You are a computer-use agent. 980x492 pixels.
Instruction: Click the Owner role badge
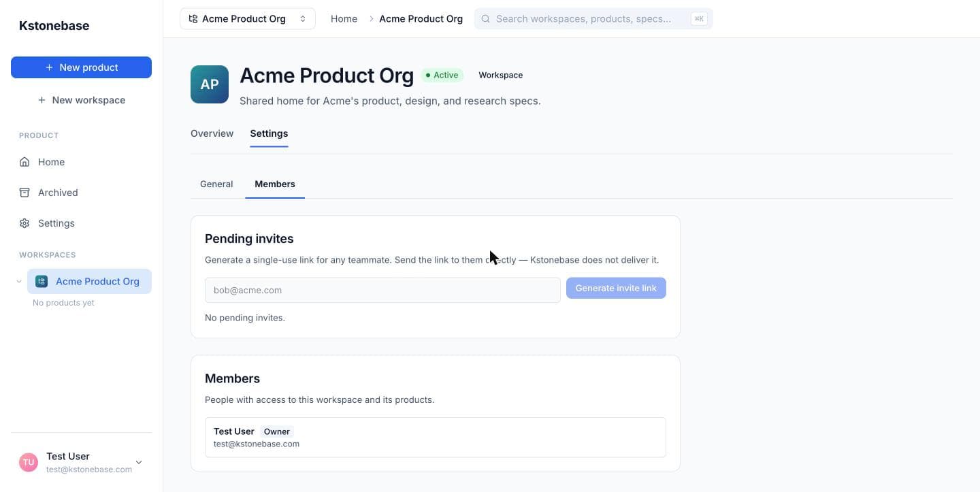coord(277,431)
